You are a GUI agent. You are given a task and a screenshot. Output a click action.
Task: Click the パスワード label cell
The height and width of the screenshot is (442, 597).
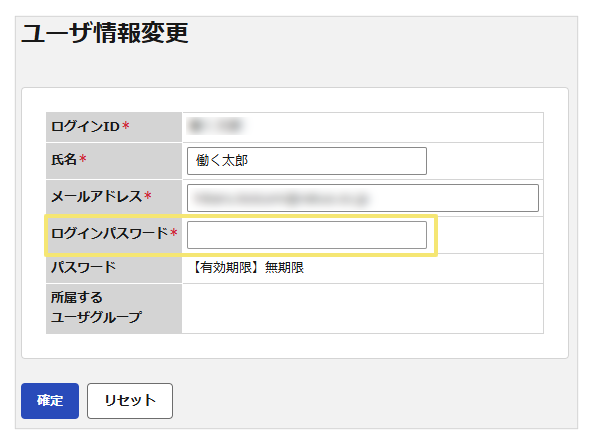(114, 268)
